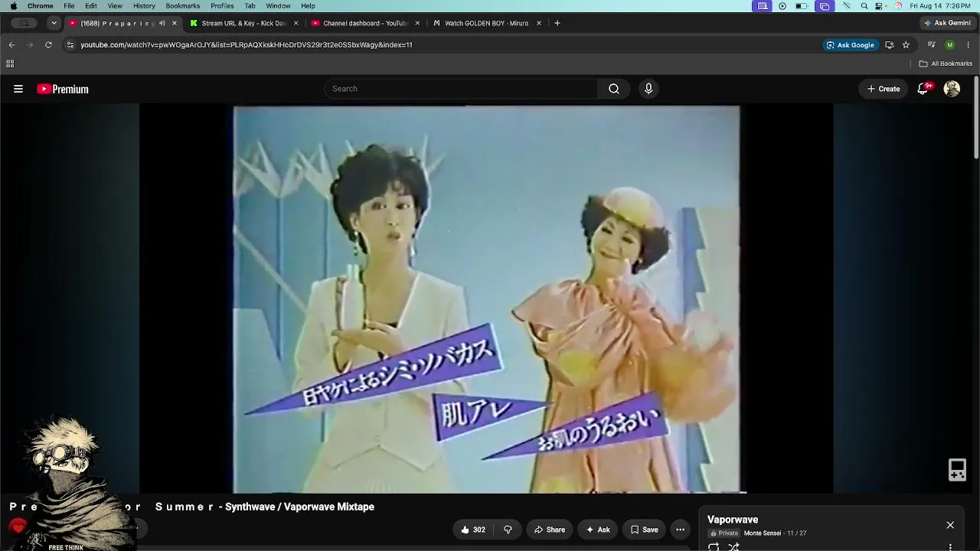Open Chrome History menu
This screenshot has width=980, height=551.
(x=144, y=6)
